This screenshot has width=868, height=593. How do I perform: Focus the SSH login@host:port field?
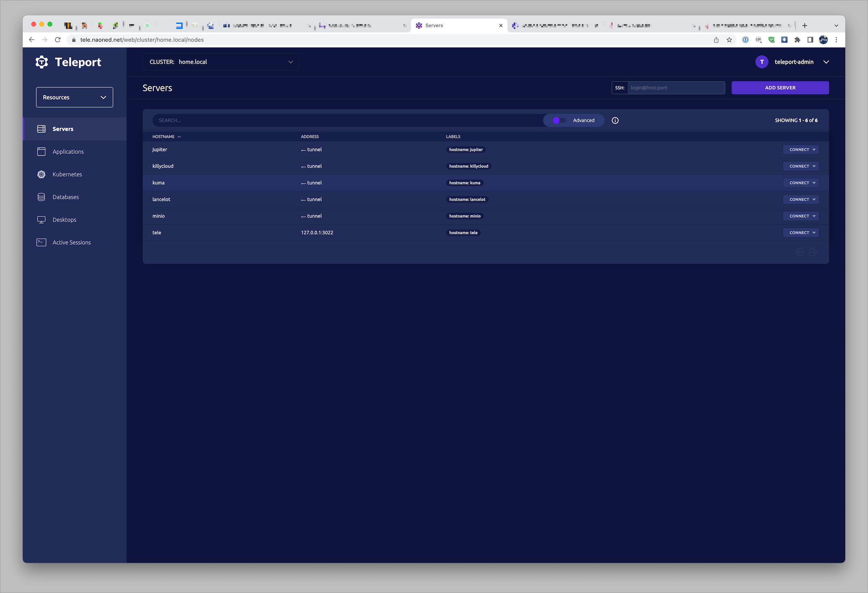click(675, 88)
